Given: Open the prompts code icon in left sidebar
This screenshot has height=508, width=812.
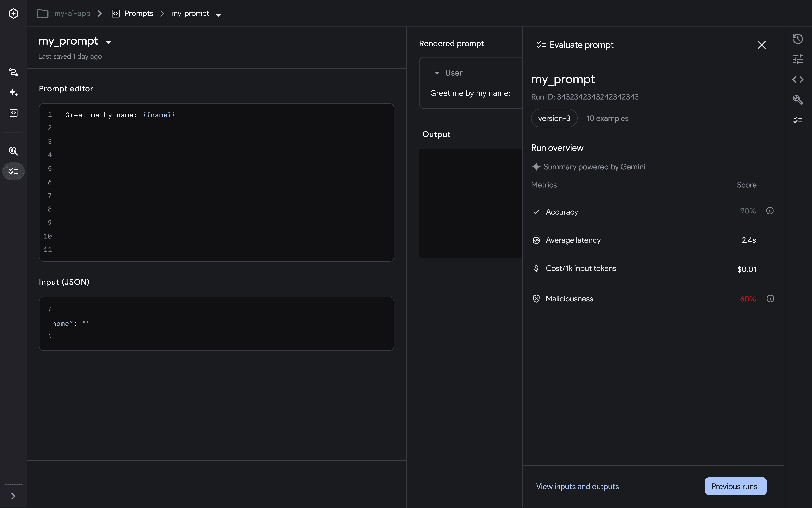Looking at the screenshot, I should (x=13, y=113).
